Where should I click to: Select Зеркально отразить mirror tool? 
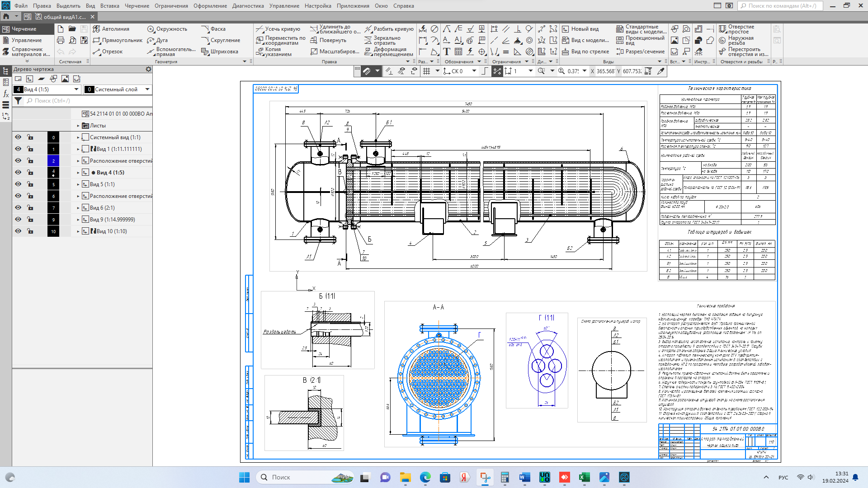[382, 40]
